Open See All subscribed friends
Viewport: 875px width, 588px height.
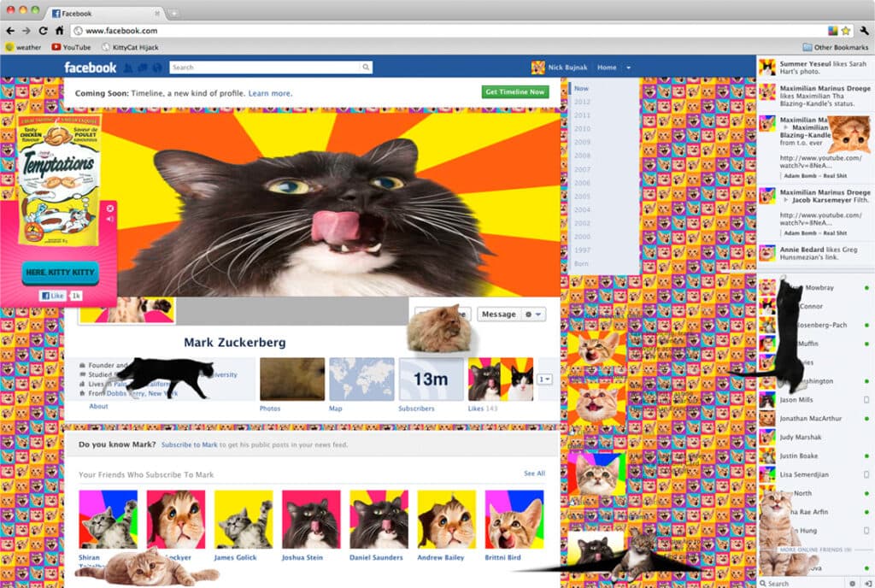click(534, 473)
